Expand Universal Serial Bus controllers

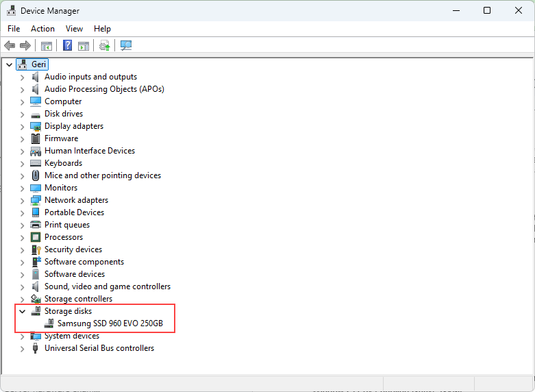pos(22,348)
